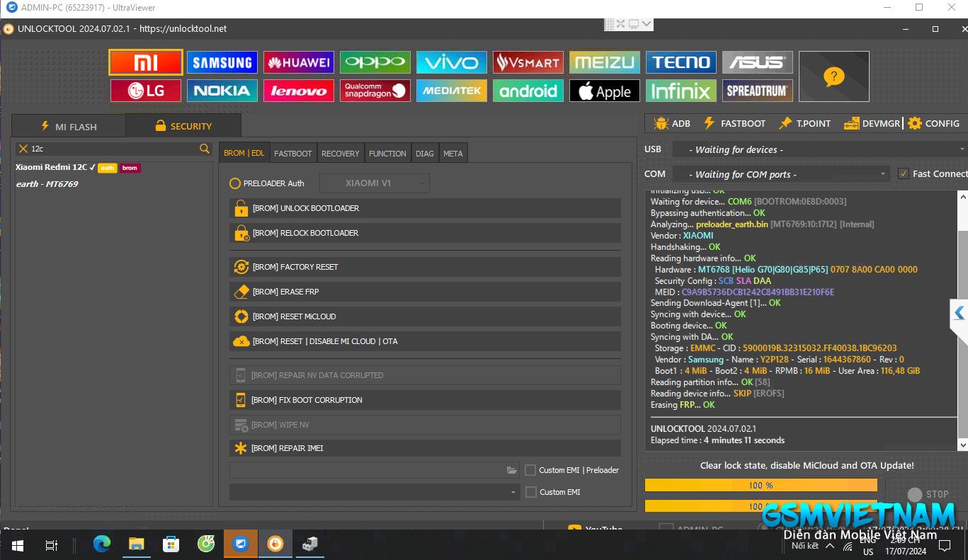The height and width of the screenshot is (560, 968).
Task: Select the RECOVERY tab
Action: pos(341,153)
